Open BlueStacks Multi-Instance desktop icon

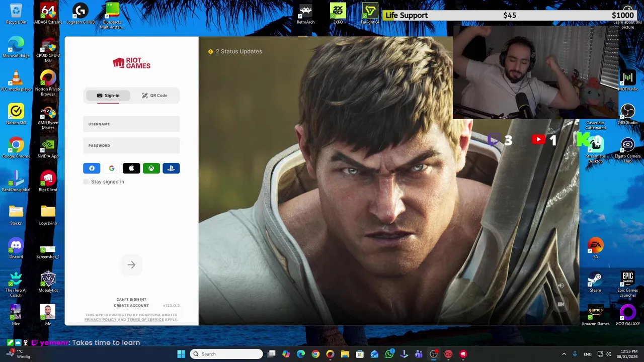[x=112, y=16]
